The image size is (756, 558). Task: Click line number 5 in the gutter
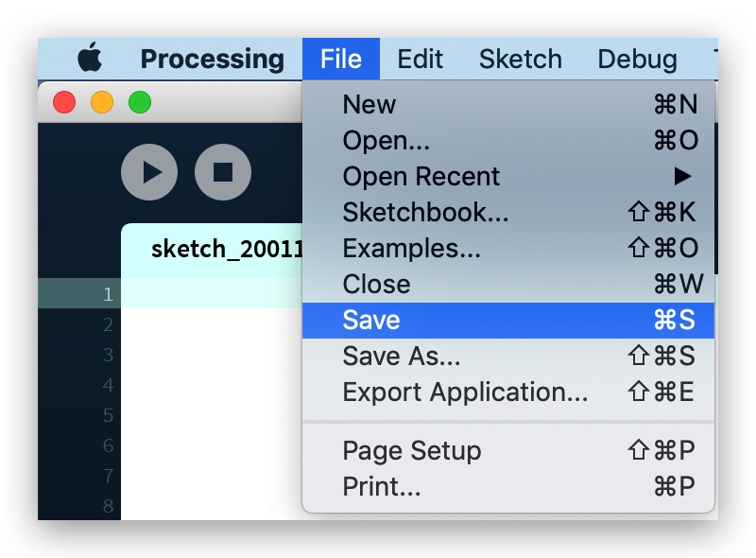pyautogui.click(x=108, y=415)
